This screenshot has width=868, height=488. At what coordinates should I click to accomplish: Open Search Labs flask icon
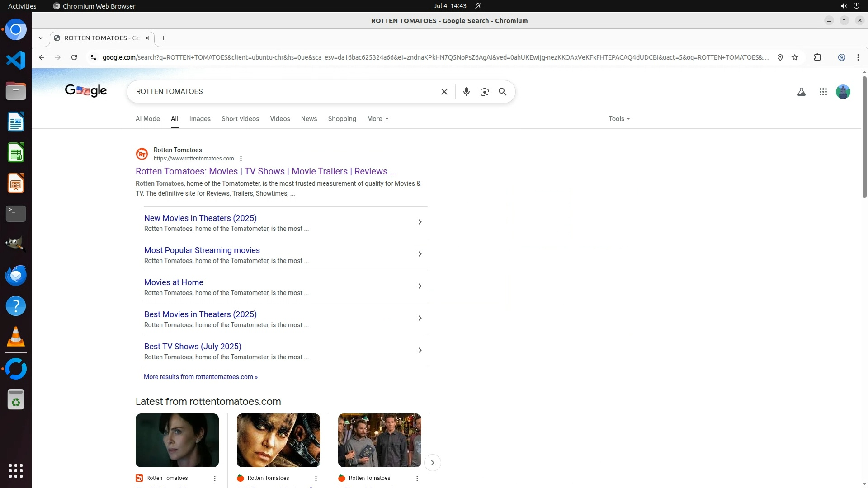(801, 92)
